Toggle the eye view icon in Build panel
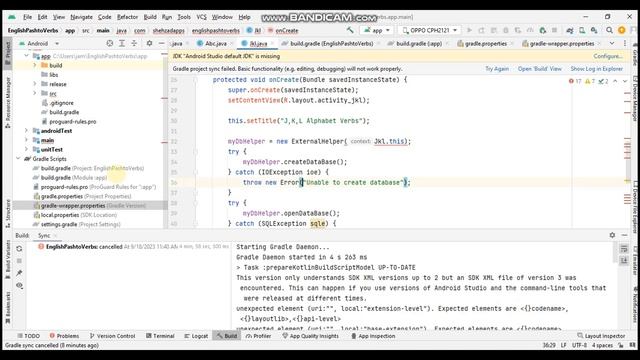 pos(19,285)
